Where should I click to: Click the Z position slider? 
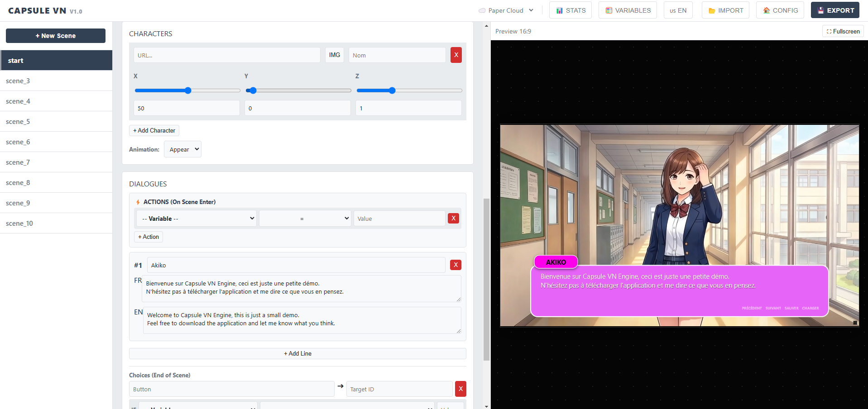[409, 90]
